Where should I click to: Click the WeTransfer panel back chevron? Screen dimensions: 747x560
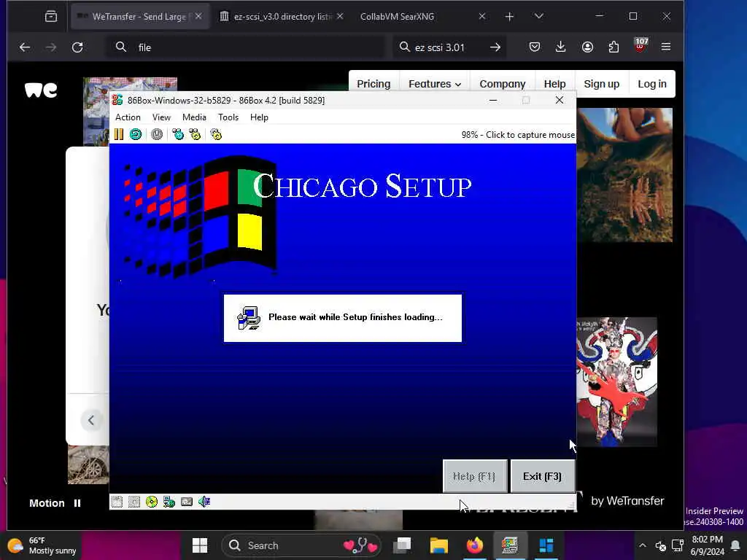[91, 420]
